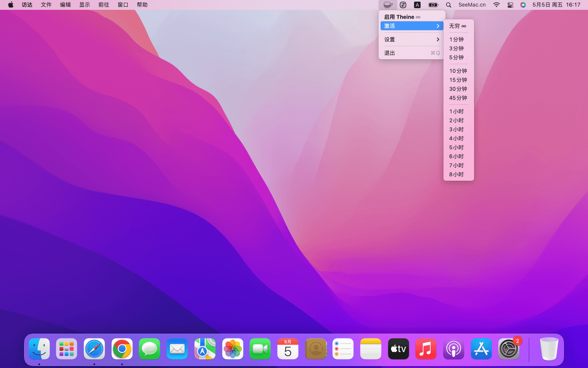
Task: Open the Photos app in the Dock
Action: coord(233,349)
